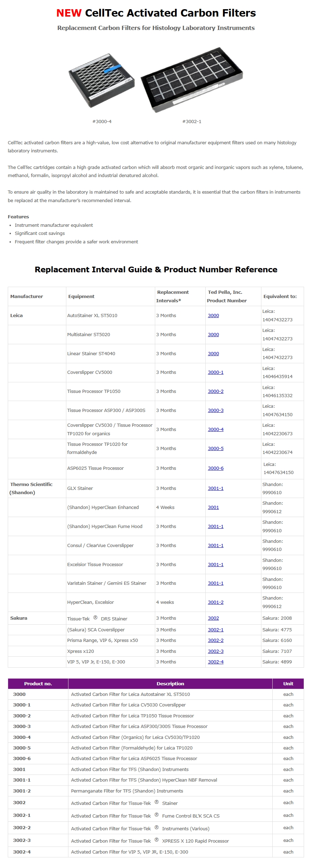
Task: Open the 3000 link in AutoStainer XL ST5010 row
Action: (x=213, y=316)
